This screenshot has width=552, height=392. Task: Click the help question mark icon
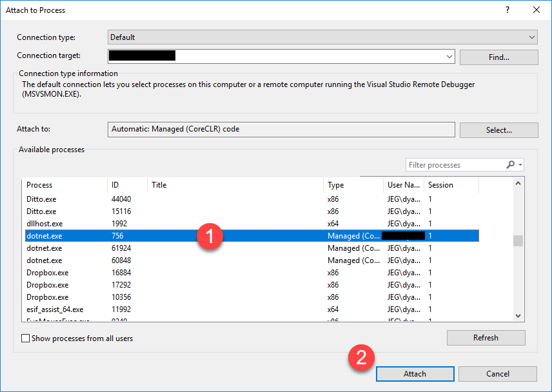pyautogui.click(x=508, y=10)
